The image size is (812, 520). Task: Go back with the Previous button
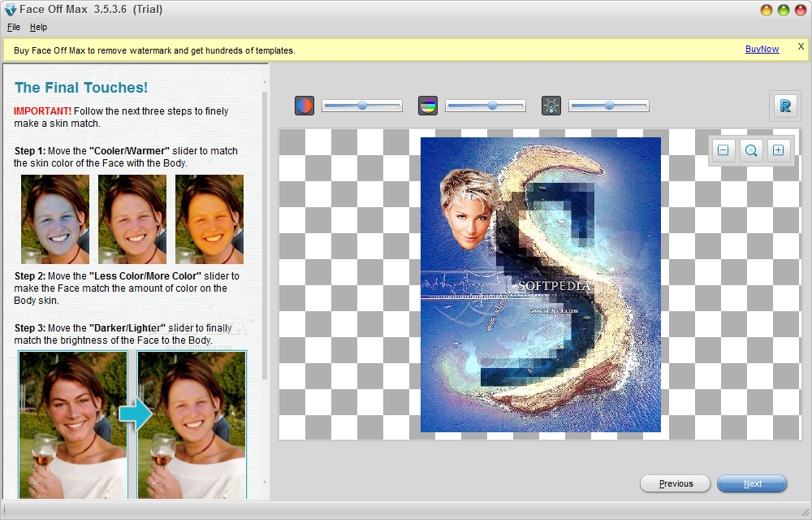[x=676, y=483]
